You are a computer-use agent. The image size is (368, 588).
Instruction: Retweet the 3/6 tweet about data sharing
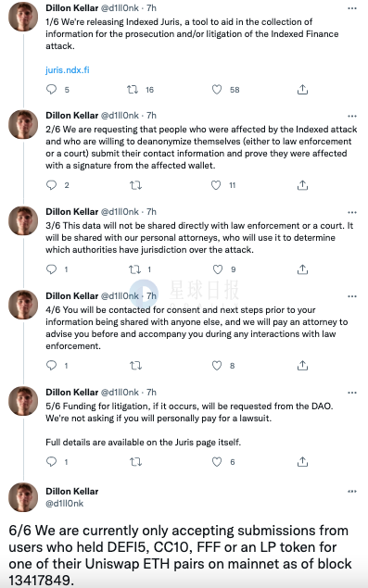coord(134,269)
